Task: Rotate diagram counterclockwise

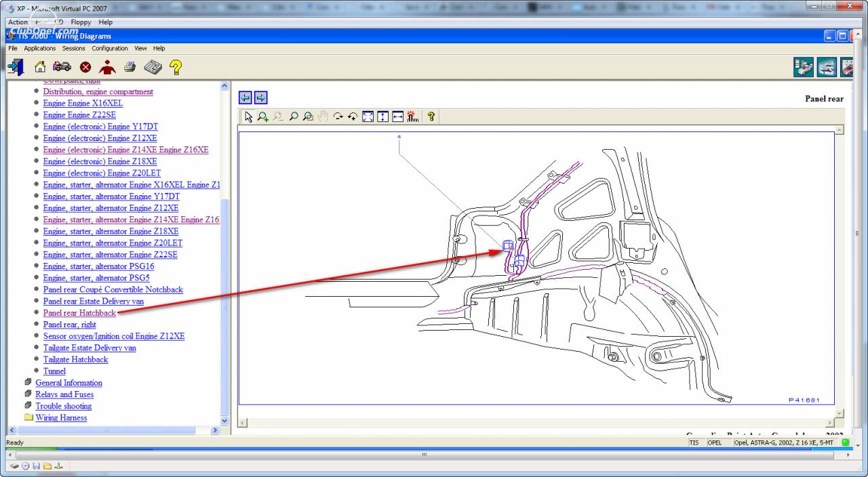Action: tap(353, 117)
